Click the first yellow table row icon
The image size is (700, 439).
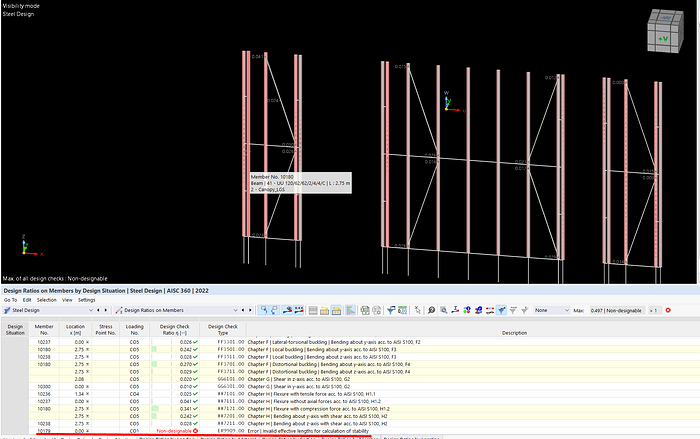325,310
